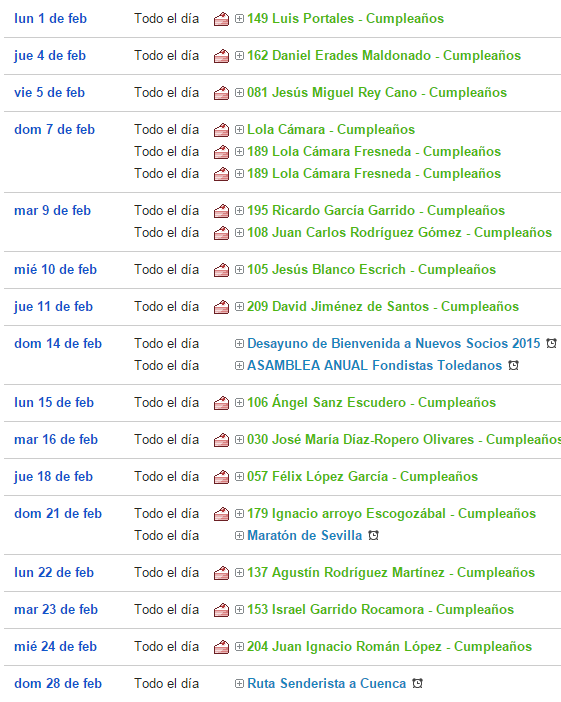Screen dimensions: 561x702
Task: Open the lun 1 de feb date link
Action: coord(51,18)
